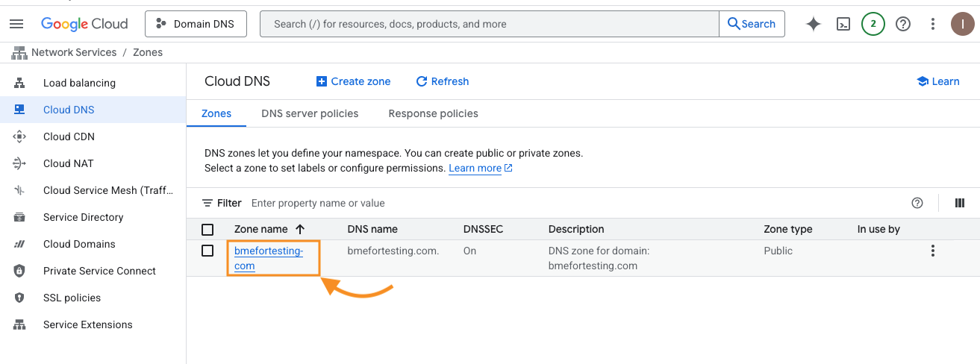Viewport: 980px width, 364px height.
Task: Click the Load balancing sidebar icon
Action: 19,83
